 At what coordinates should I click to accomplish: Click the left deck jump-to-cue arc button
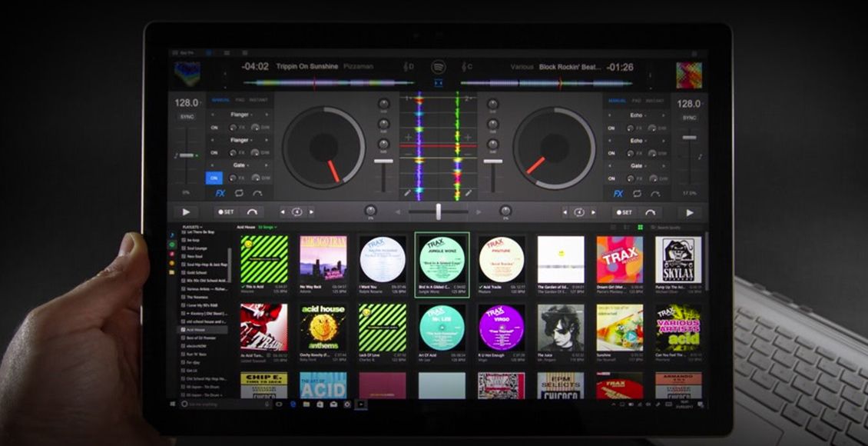(252, 211)
